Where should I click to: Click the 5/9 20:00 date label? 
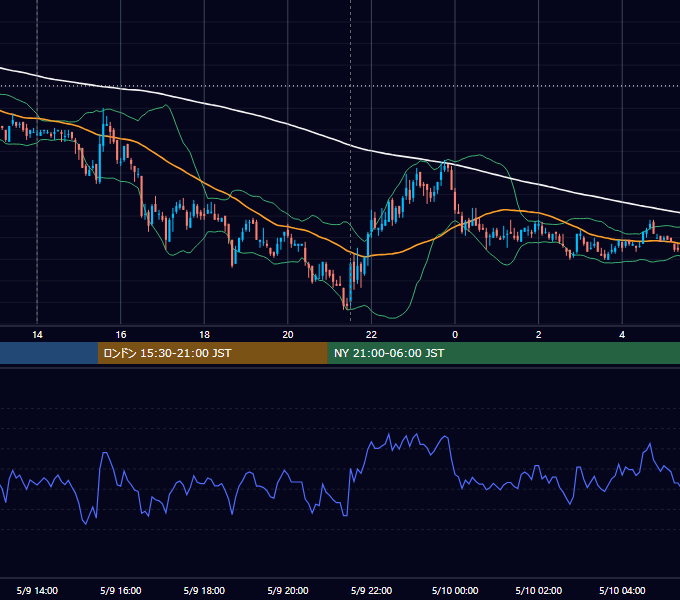click(x=288, y=590)
